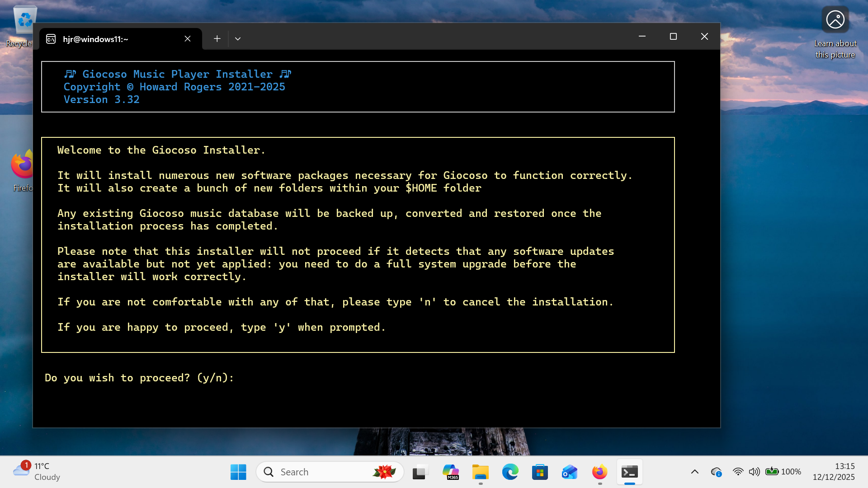Launch the Microsoft 365 Copilot app
Screen dimensions: 868x488
click(451, 472)
